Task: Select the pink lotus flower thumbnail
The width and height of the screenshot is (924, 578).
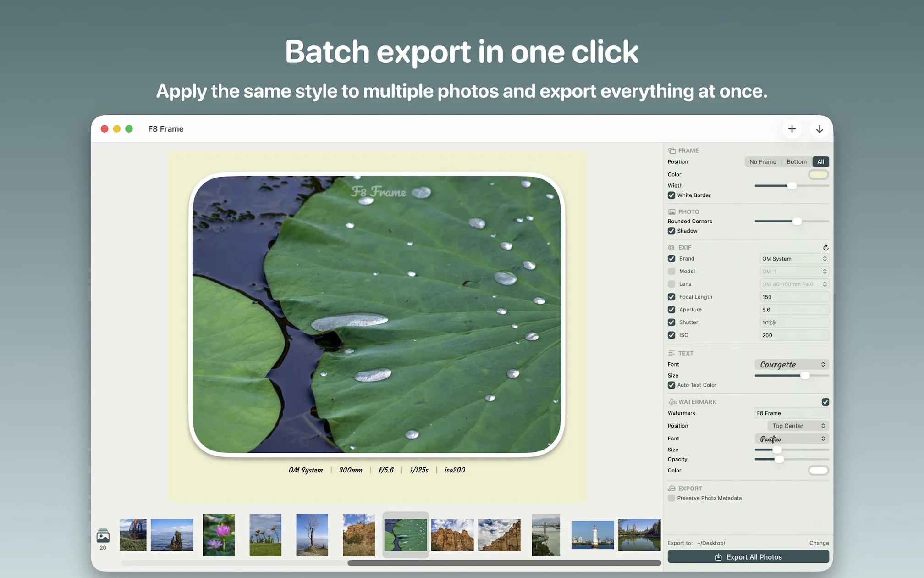Action: coord(219,535)
